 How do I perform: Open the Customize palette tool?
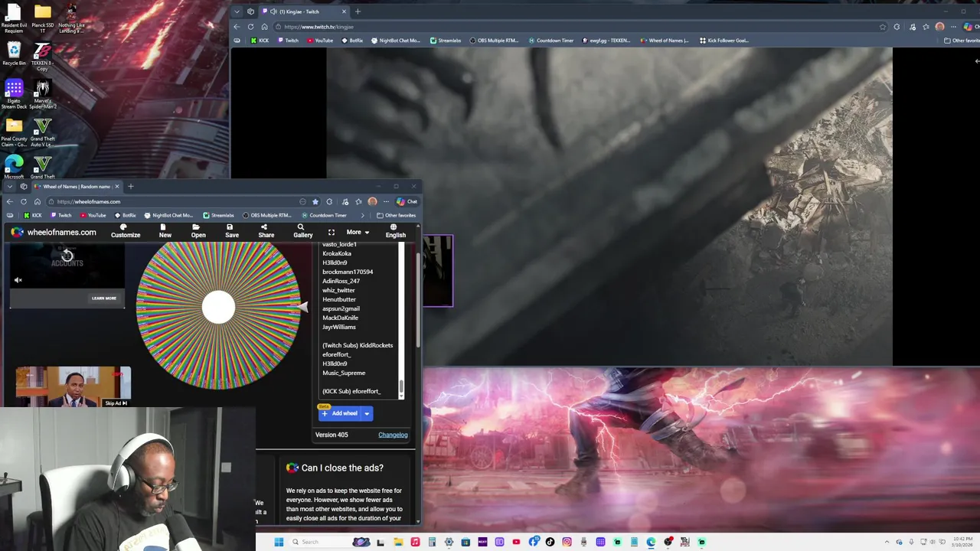[x=126, y=231]
